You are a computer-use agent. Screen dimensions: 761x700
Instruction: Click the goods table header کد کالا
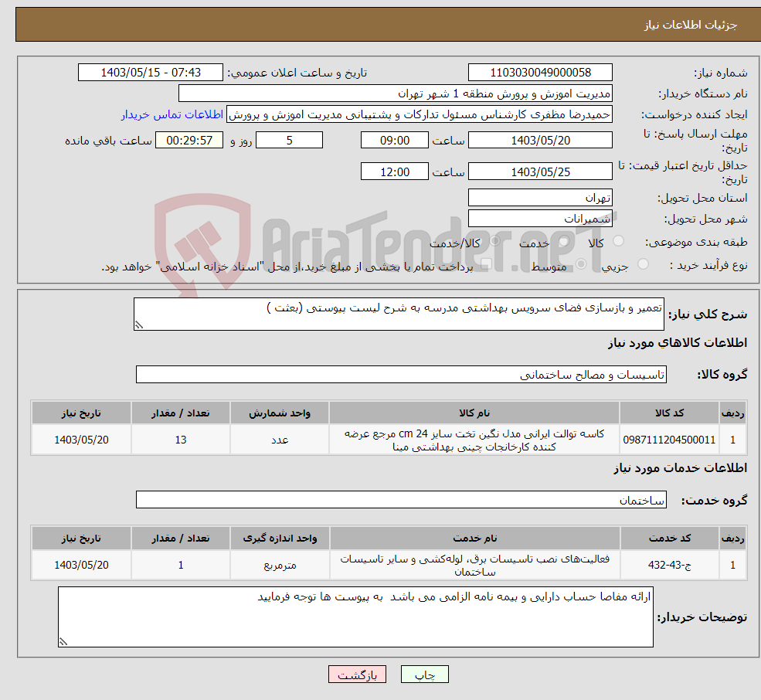[669, 413]
